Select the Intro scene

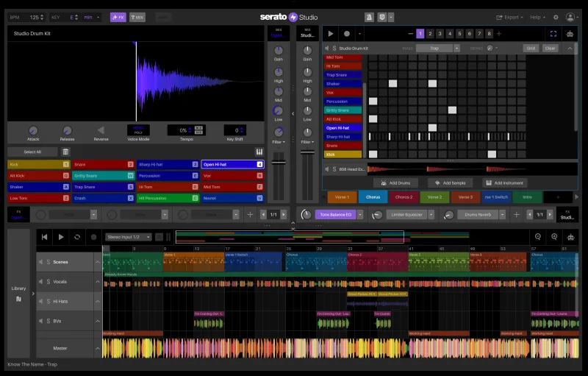[x=527, y=197]
